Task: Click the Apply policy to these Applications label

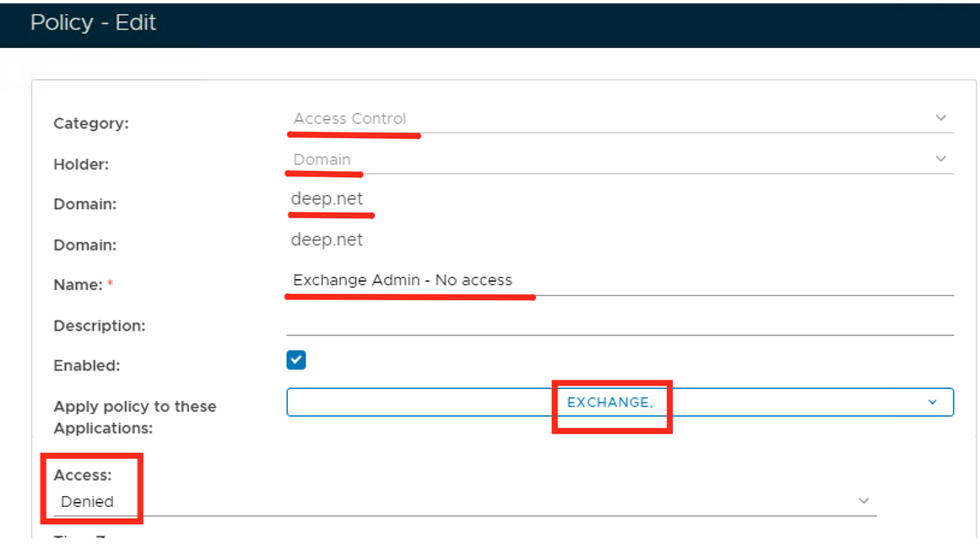Action: 135,417
